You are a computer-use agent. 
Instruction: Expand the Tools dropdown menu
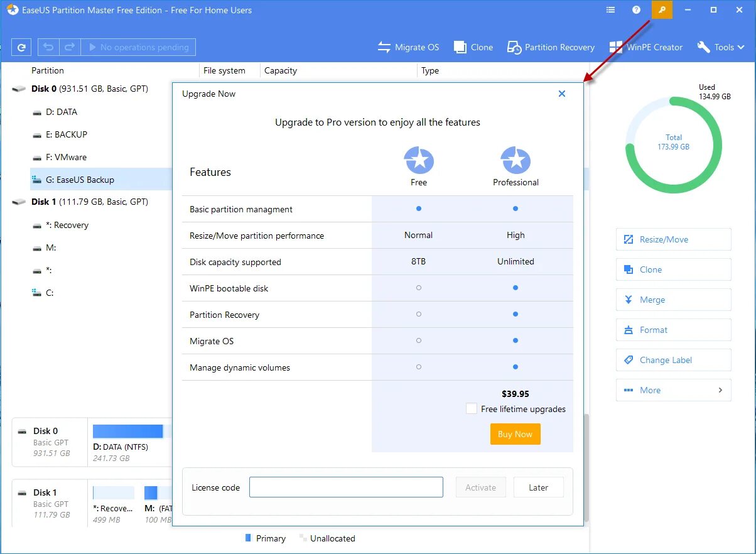721,47
